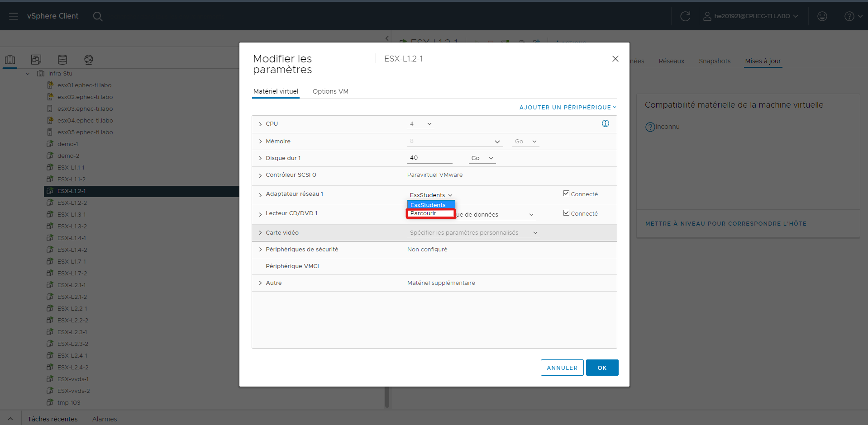
Task: Refresh the vSphere Client view
Action: (x=685, y=16)
